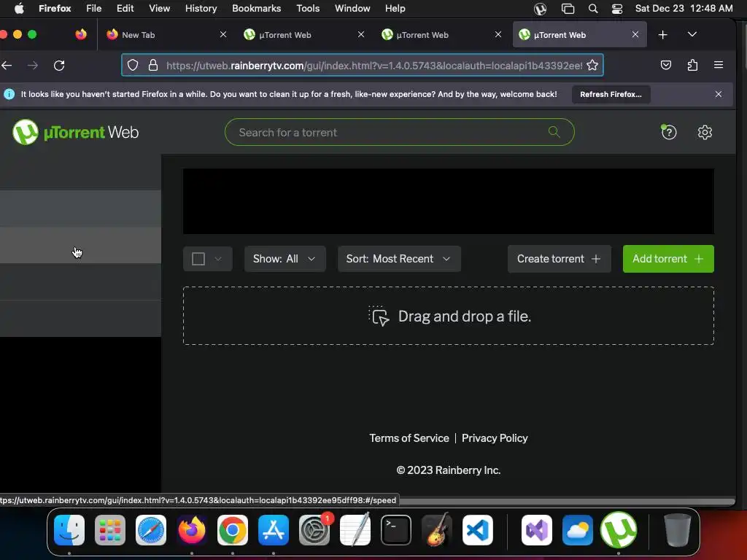The image size is (747, 560).
Task: Go back in Firefox
Action: (7, 65)
